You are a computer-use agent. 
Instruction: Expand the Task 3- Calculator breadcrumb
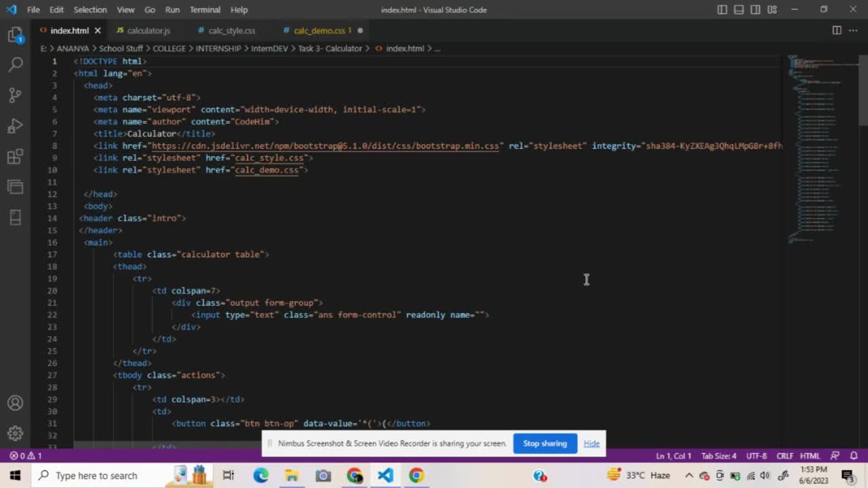(330, 49)
